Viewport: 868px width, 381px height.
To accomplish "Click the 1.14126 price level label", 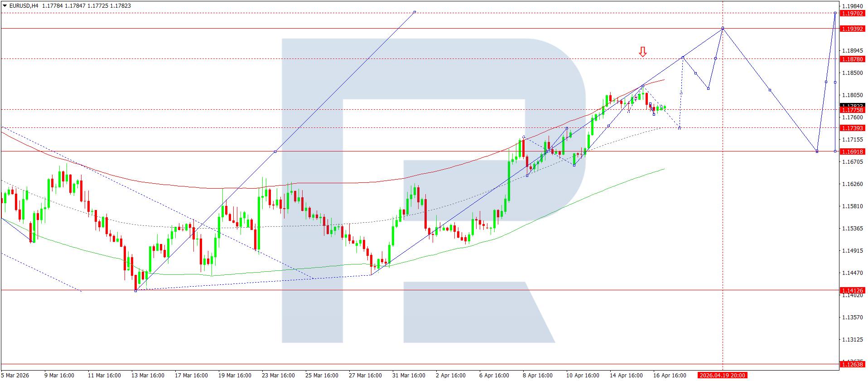I will (852, 291).
